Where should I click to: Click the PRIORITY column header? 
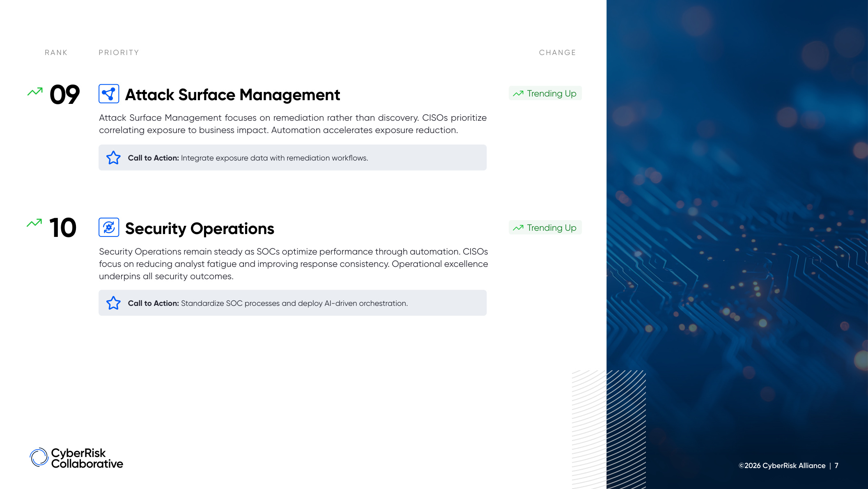[x=119, y=53]
